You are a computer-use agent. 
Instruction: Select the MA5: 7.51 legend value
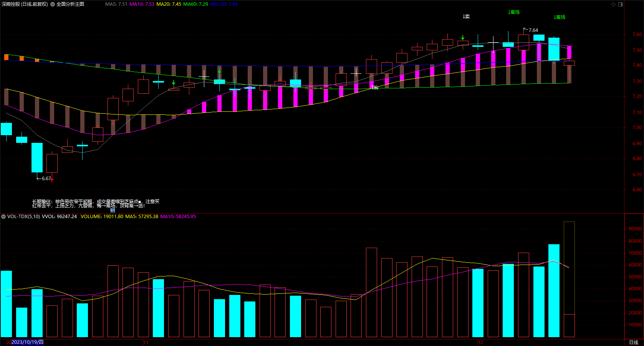click(116, 4)
